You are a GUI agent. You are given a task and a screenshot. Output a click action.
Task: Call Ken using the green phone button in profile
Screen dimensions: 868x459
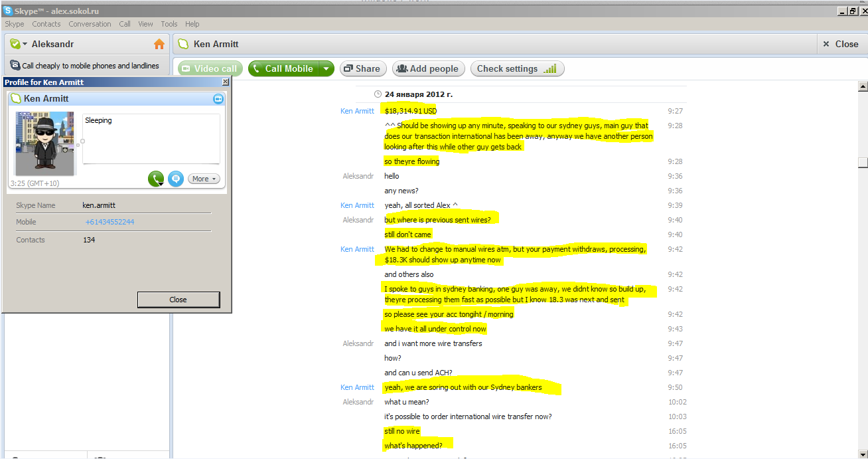pos(156,179)
